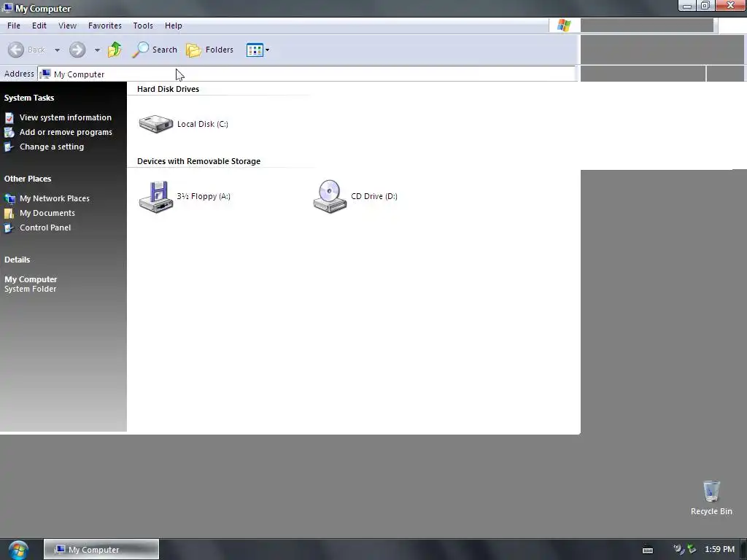Open the Help menu

coord(174,26)
